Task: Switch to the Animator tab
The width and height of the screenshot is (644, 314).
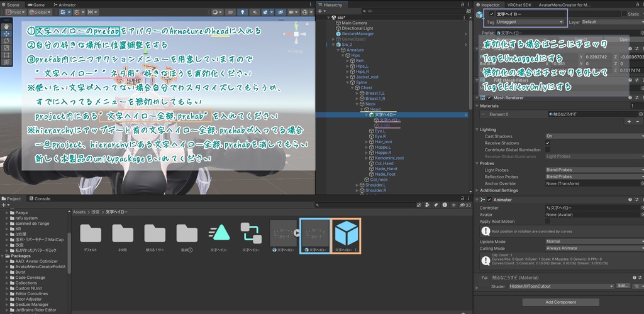Action: point(65,5)
